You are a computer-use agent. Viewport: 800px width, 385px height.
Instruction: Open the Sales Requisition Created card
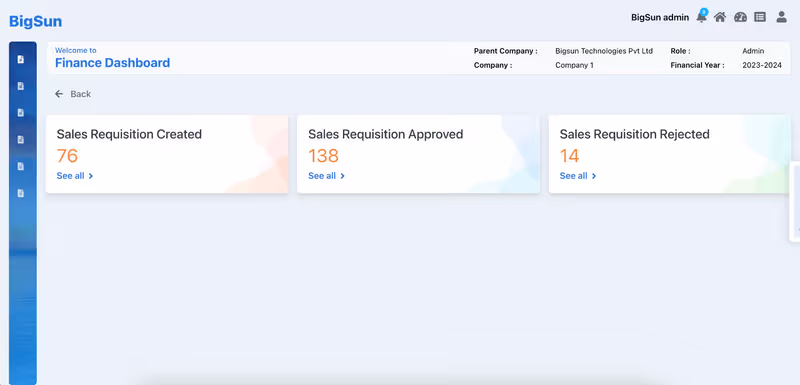[x=167, y=154]
